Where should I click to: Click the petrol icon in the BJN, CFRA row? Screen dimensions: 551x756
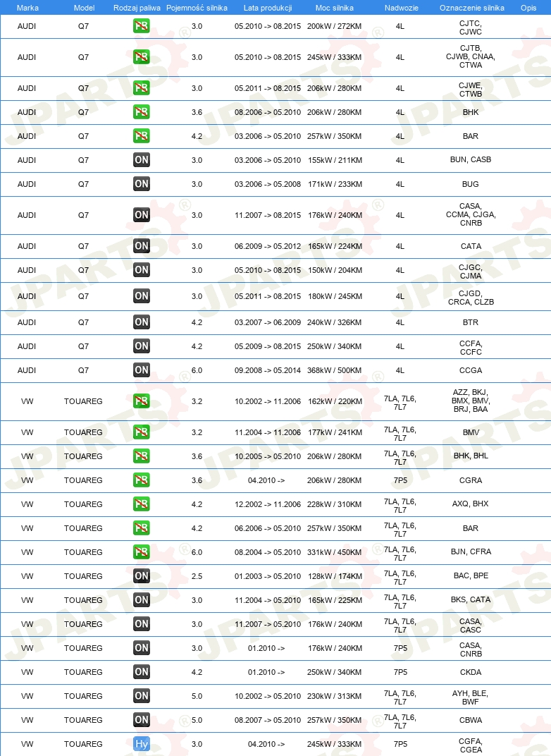point(141,552)
